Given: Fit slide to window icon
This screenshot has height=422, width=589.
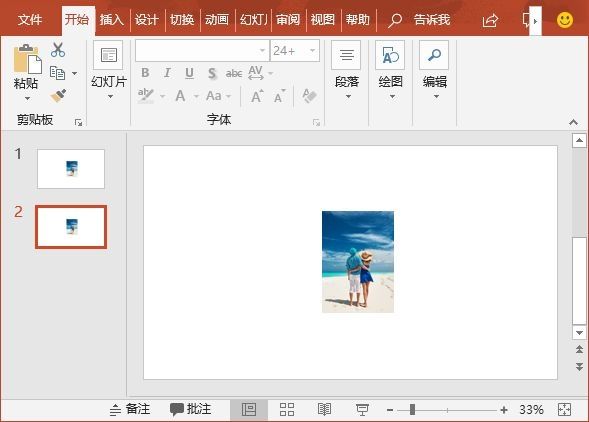Looking at the screenshot, I should click(565, 409).
